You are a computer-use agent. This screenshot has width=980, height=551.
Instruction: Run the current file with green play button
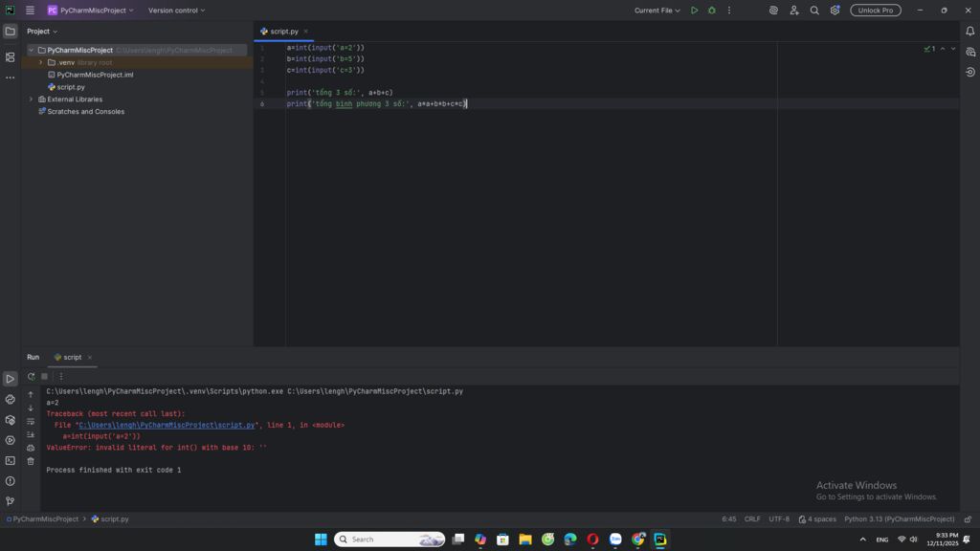tap(695, 11)
